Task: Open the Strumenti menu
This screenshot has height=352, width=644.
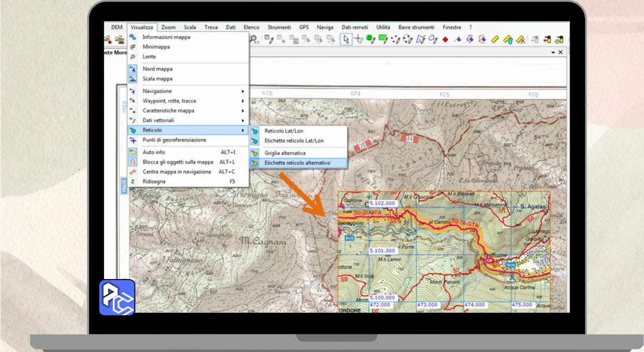Action: (279, 27)
